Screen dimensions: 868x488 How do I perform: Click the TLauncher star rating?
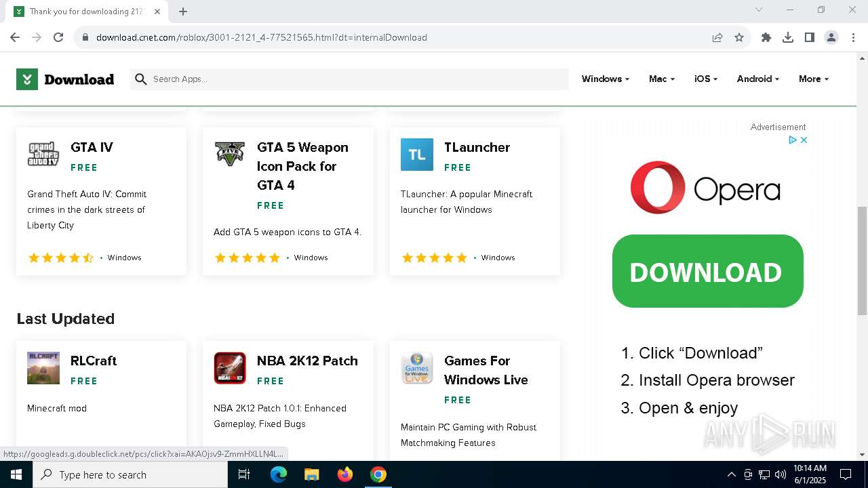435,258
